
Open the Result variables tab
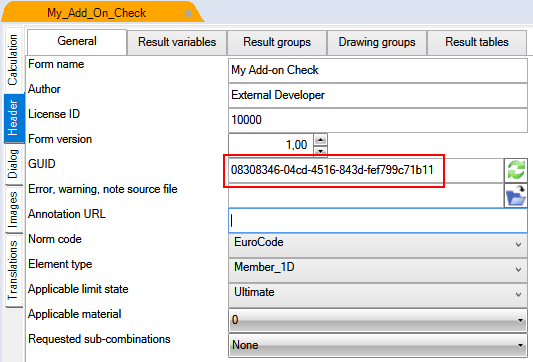(177, 42)
